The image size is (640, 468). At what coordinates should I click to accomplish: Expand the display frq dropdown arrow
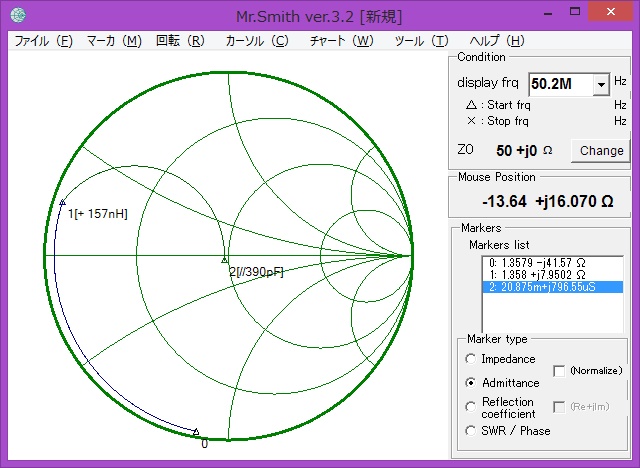(x=601, y=84)
